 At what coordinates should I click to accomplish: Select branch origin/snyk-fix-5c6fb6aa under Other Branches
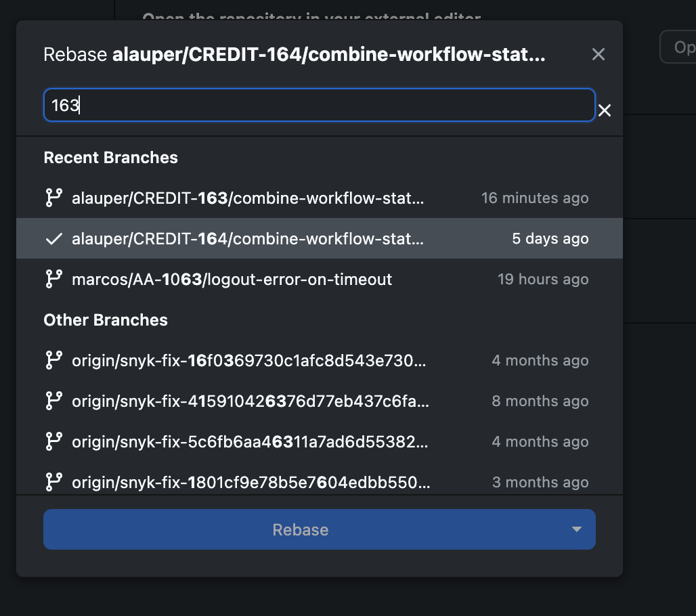click(248, 441)
